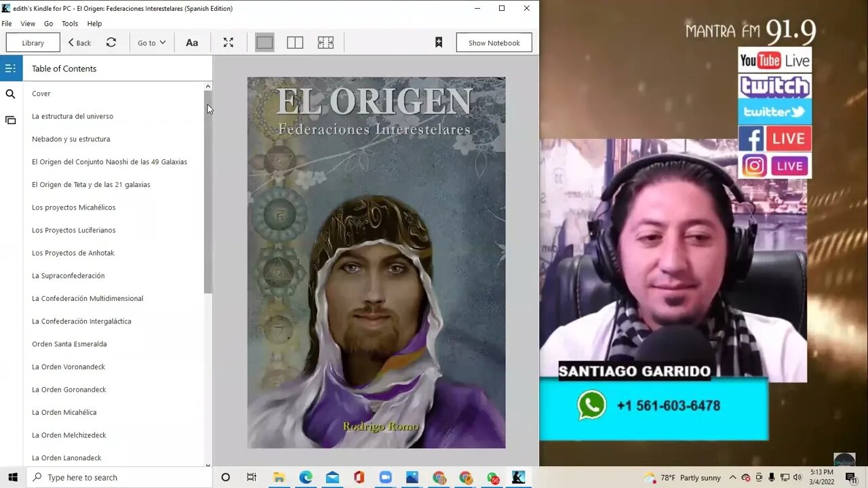Open the clock showing 5:13 PM
868x488 pixels.
823,477
